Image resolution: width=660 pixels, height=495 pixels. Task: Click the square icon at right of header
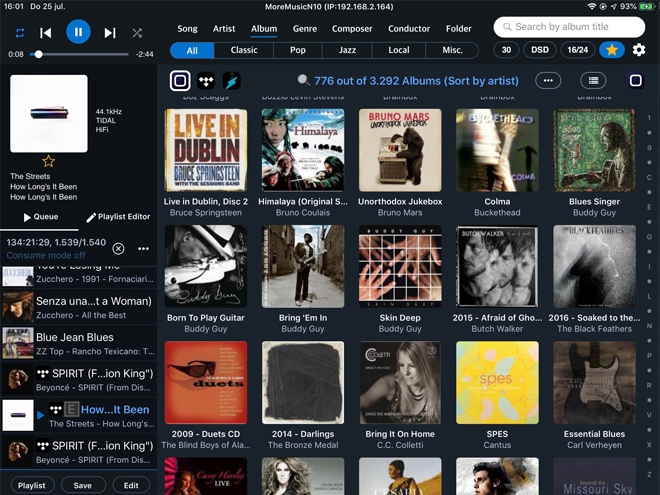[636, 80]
